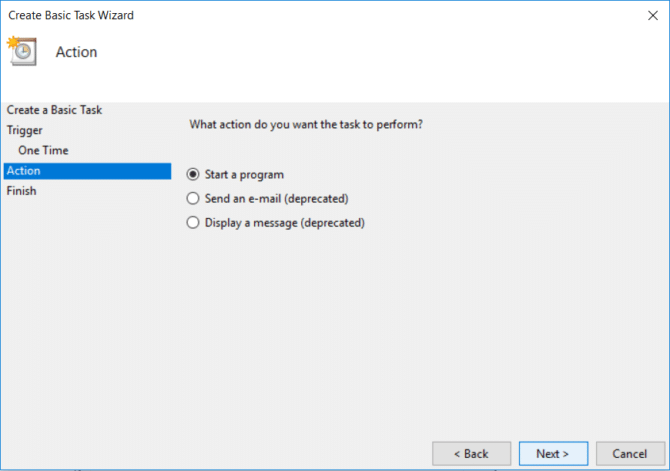The image size is (670, 471).
Task: Click empty sidebar area below Finish step
Action: coord(85,320)
